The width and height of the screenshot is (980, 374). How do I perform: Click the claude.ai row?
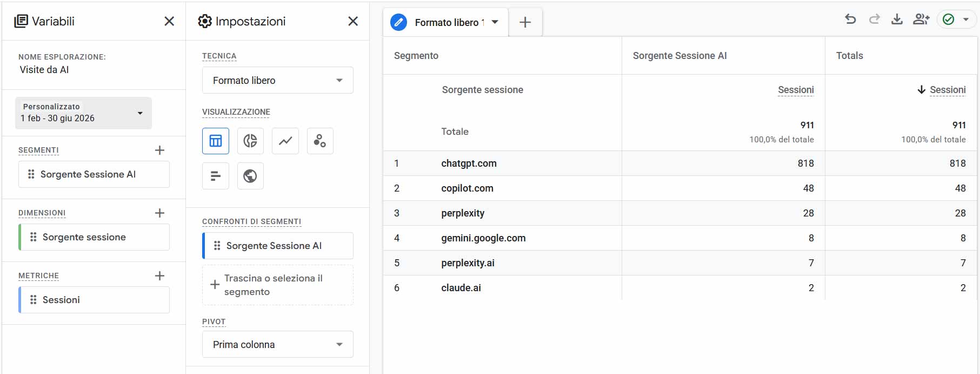(680, 288)
